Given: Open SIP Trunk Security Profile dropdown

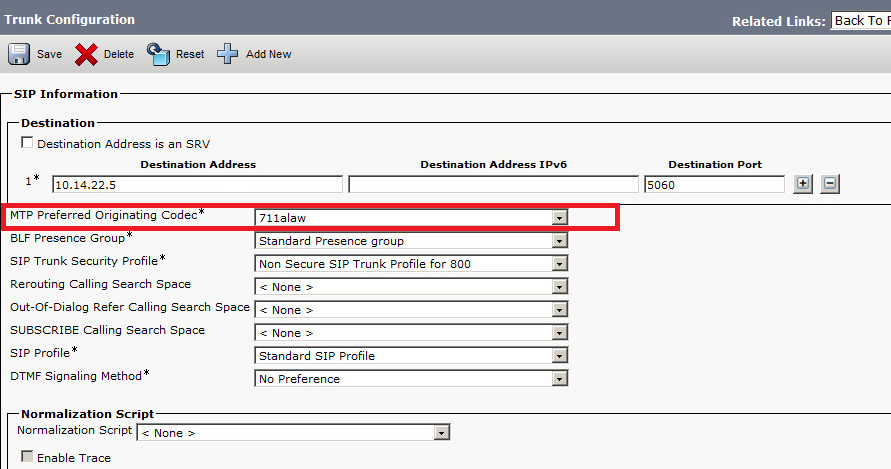Looking at the screenshot, I should click(x=411, y=264).
